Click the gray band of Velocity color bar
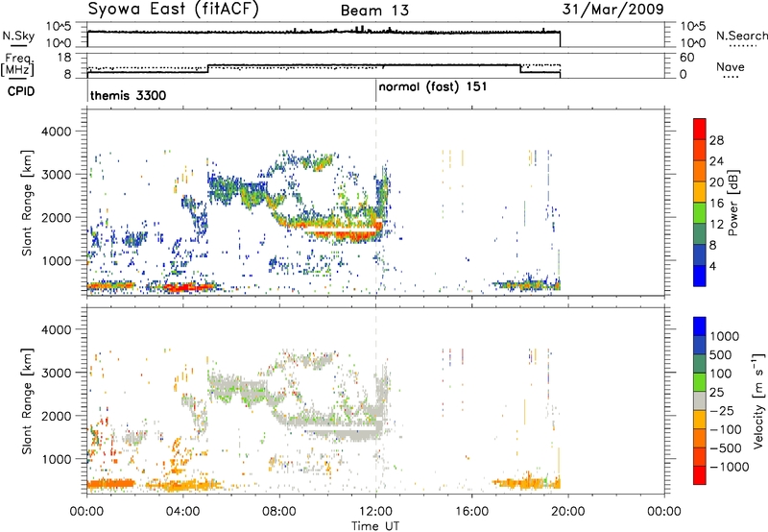The height and width of the screenshot is (532, 768). point(700,401)
